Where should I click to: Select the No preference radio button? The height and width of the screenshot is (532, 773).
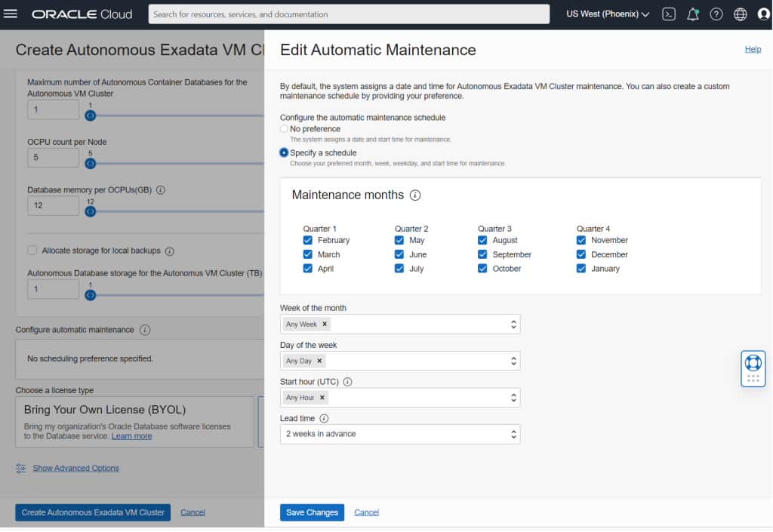click(283, 129)
